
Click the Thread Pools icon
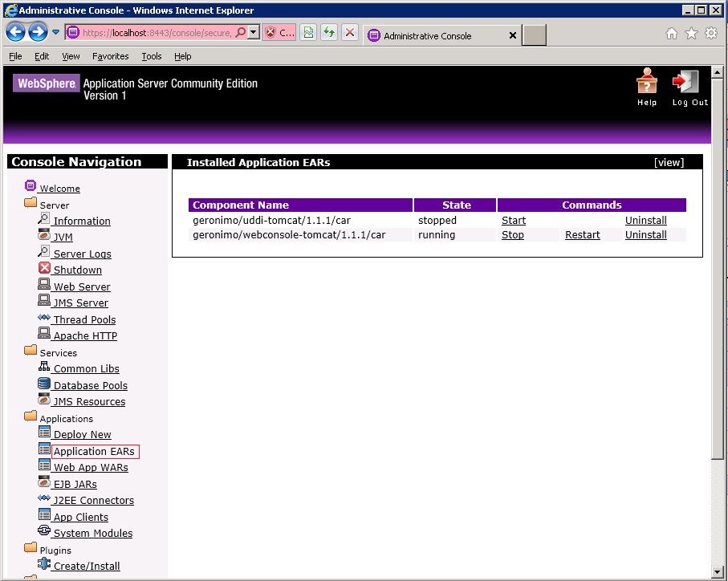(44, 318)
